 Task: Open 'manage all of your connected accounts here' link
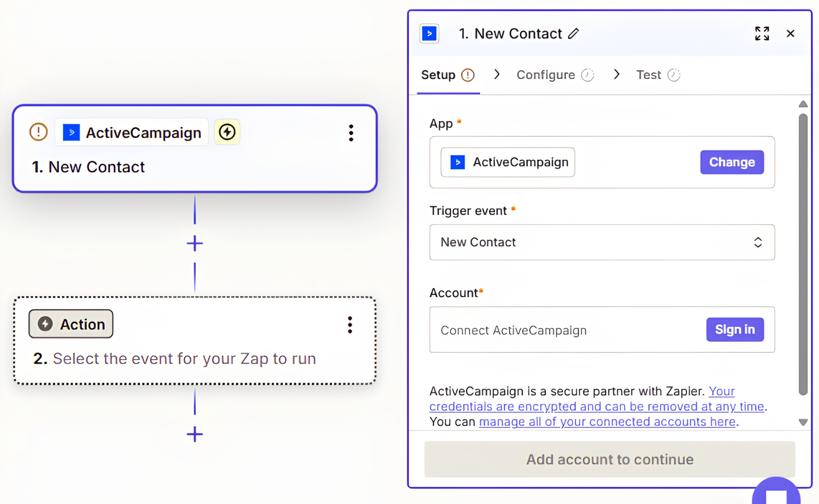607,422
